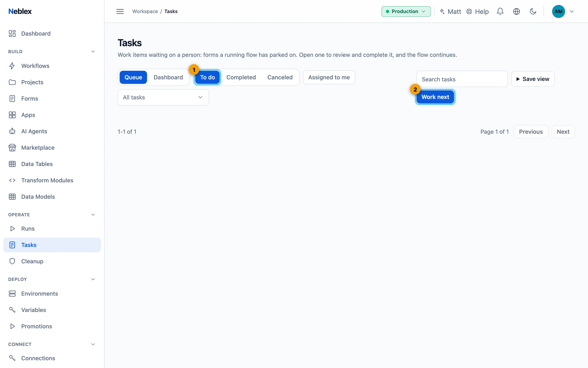
Task: Toggle the Assigned to me filter
Action: [329, 77]
